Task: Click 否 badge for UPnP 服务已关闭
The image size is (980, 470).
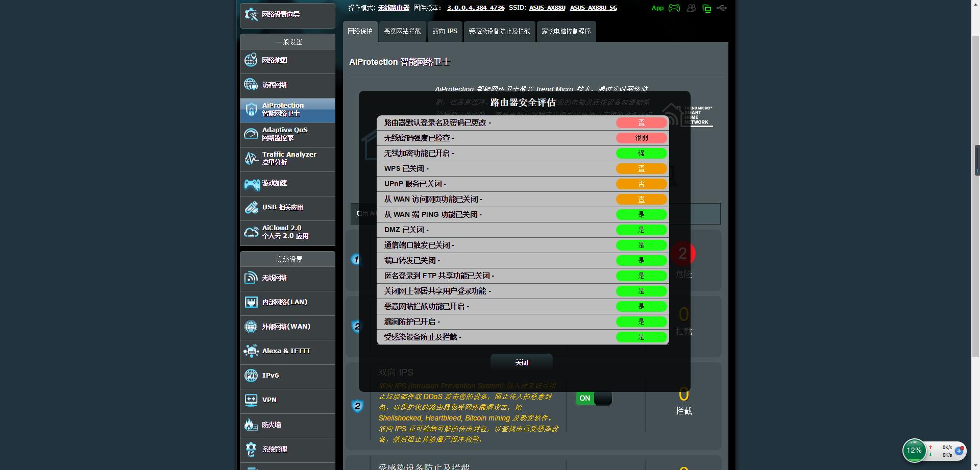Action: [642, 184]
